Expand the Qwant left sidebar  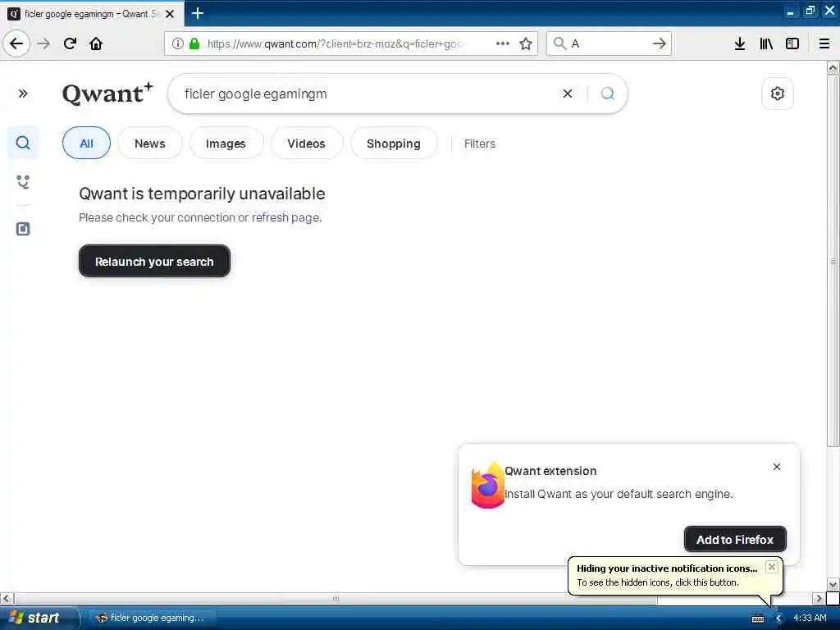[x=23, y=94]
